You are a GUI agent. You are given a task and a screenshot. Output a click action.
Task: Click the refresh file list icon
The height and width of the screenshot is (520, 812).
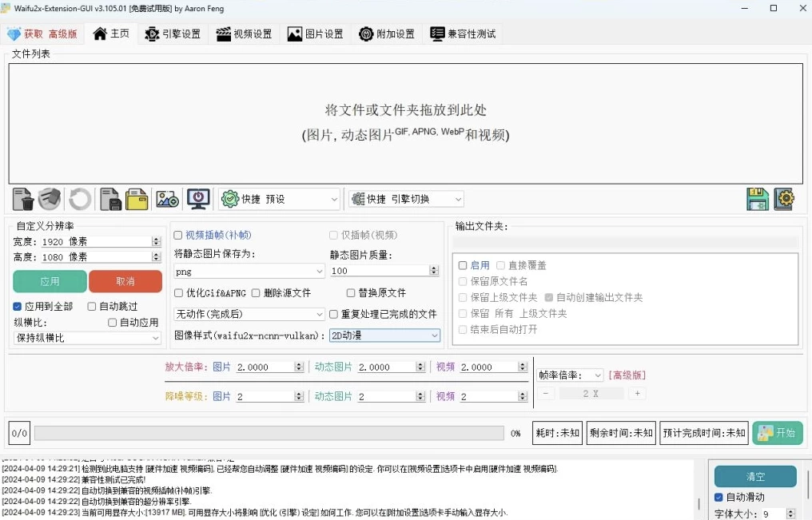(x=79, y=199)
